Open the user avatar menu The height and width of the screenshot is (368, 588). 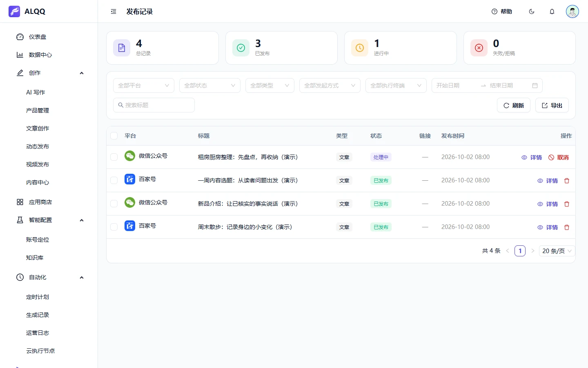(x=572, y=11)
